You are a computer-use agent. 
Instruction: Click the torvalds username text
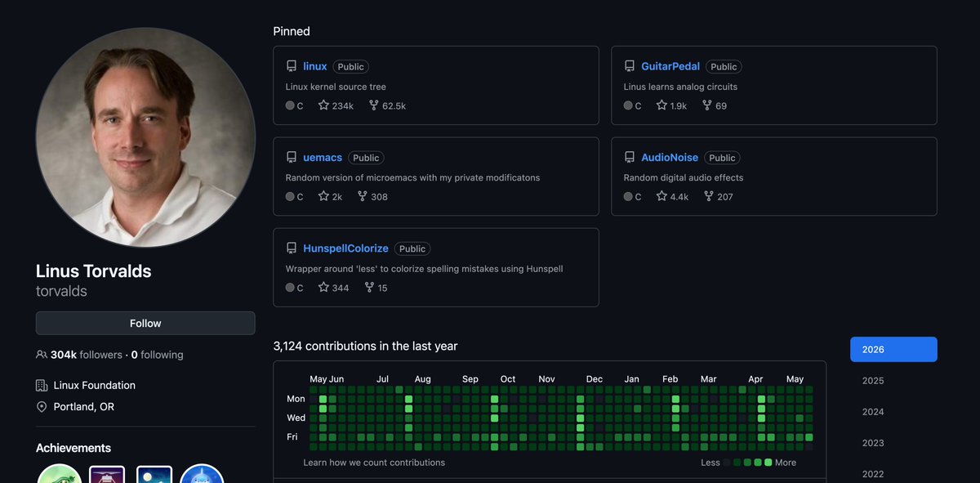pos(61,291)
